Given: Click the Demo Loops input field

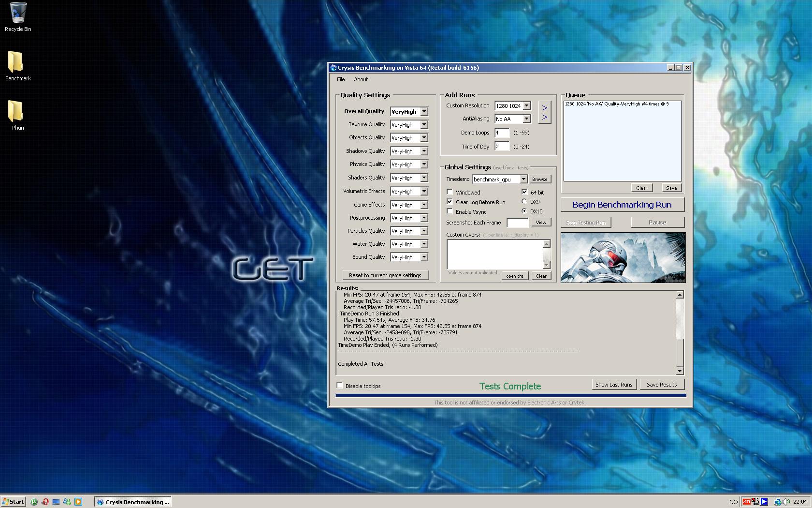Looking at the screenshot, I should click(502, 133).
